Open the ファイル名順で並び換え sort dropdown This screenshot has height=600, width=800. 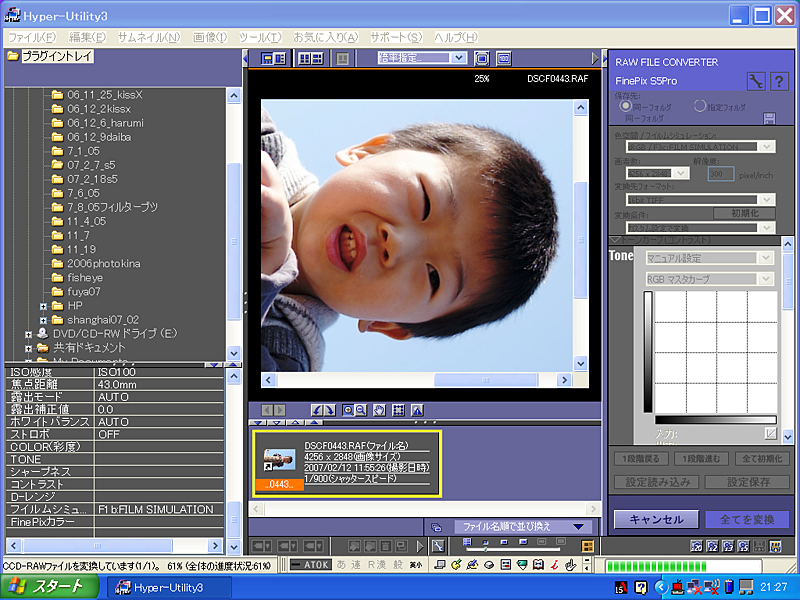tap(523, 527)
